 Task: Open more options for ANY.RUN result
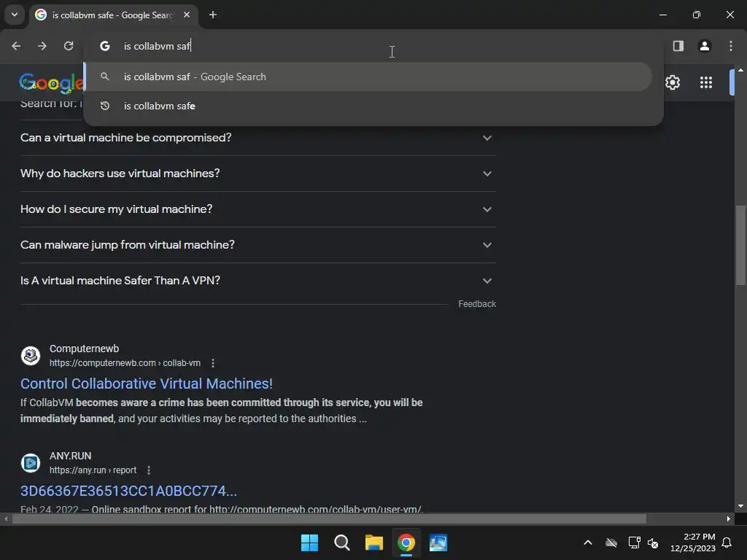click(149, 470)
